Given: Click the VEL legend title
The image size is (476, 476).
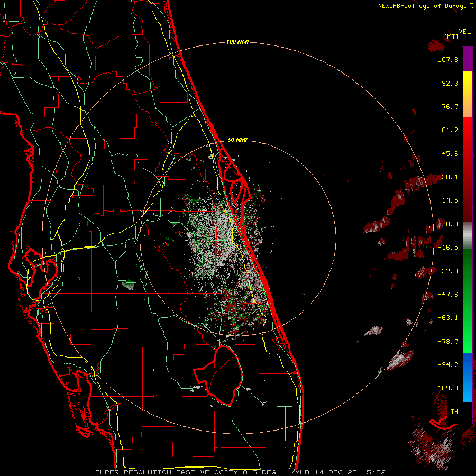Looking at the screenshot, I should [464, 32].
